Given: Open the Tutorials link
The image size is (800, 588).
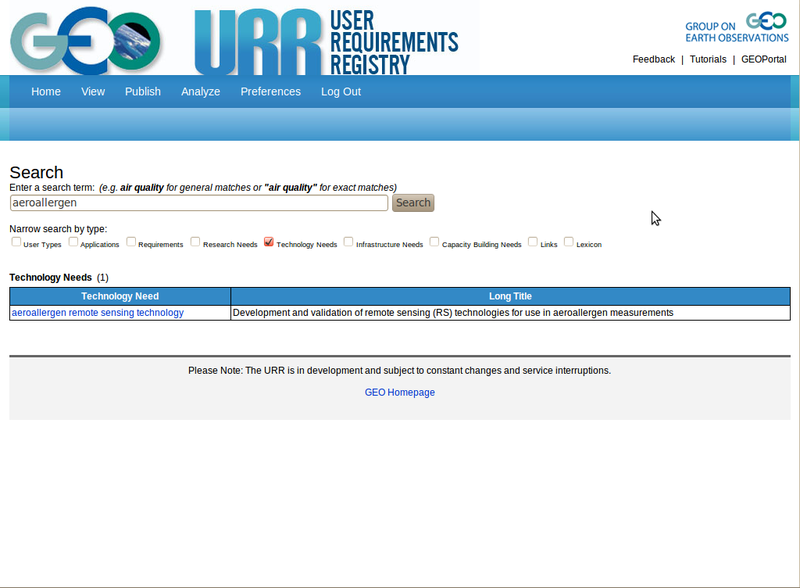Looking at the screenshot, I should pos(708,60).
